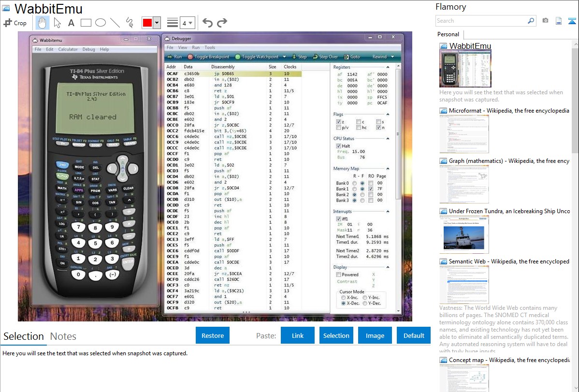Toggle the z flag checkbox
Image resolution: width=579 pixels, height=392 pixels.
(x=339, y=121)
